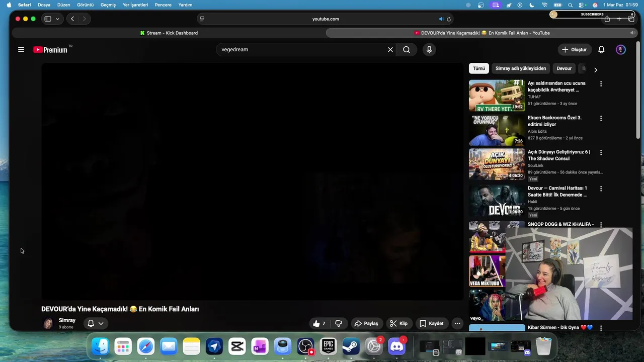Clear the vegedream search text
Screen dimensions: 644x362
[x=390, y=50]
